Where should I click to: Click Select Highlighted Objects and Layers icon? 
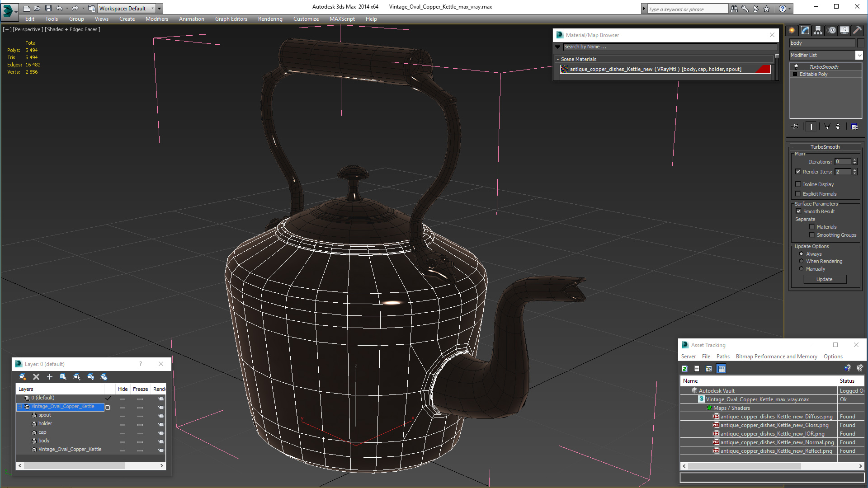63,377
